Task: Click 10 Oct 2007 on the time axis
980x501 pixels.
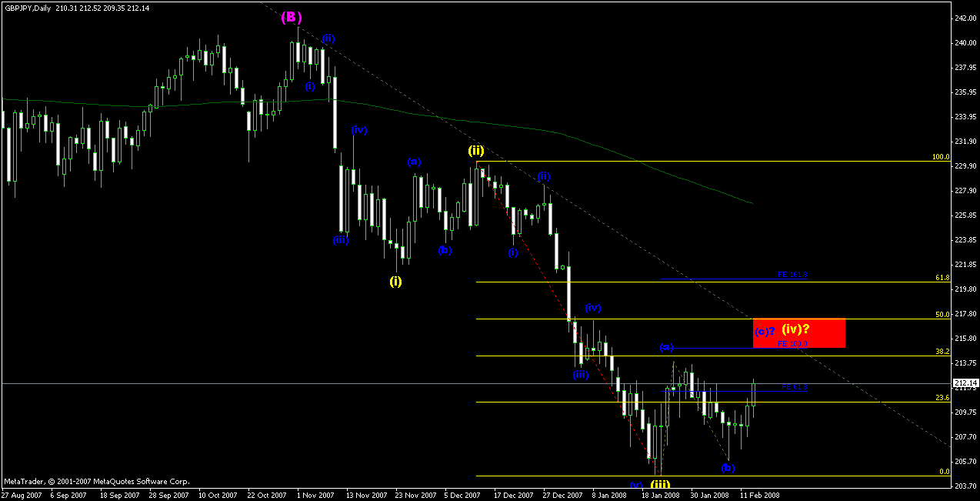Action: 218,496
